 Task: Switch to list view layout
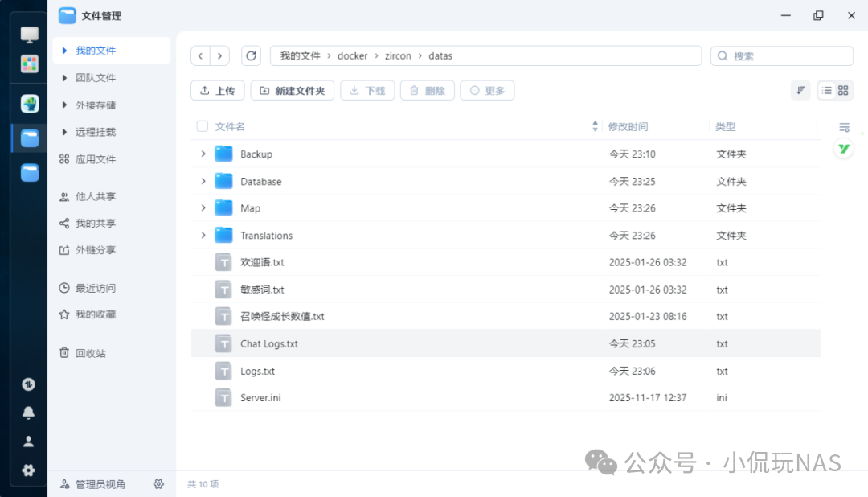(825, 91)
